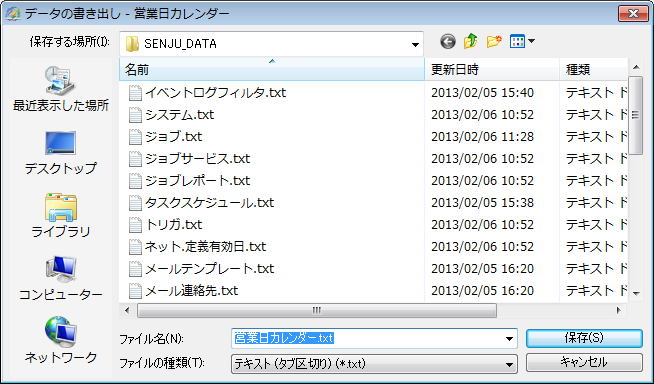Sort by 更新日時 column header
Screen dimensions: 654x384
coord(492,69)
